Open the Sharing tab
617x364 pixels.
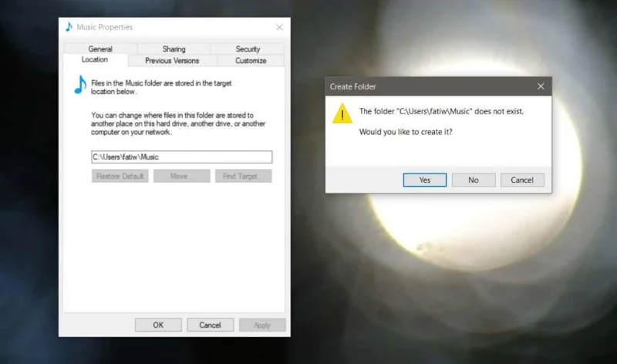[174, 49]
